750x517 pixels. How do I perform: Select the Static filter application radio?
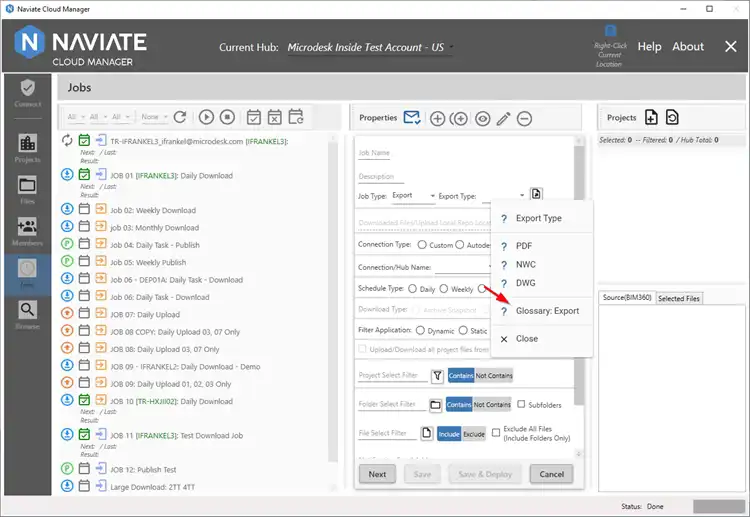(x=463, y=330)
